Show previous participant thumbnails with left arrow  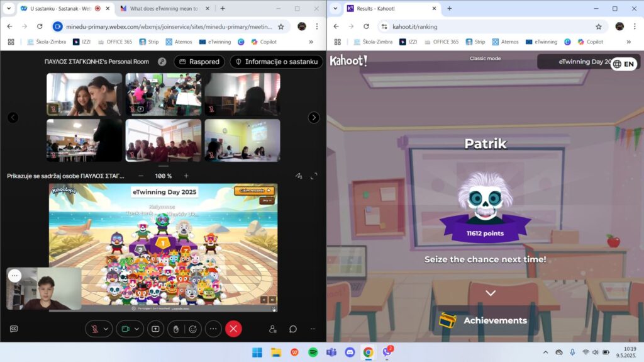click(x=13, y=118)
